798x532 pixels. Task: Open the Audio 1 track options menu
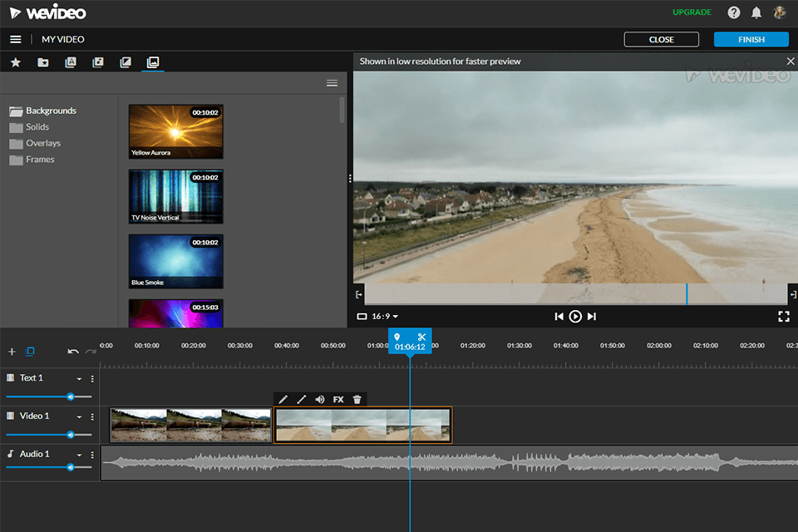[x=92, y=455]
